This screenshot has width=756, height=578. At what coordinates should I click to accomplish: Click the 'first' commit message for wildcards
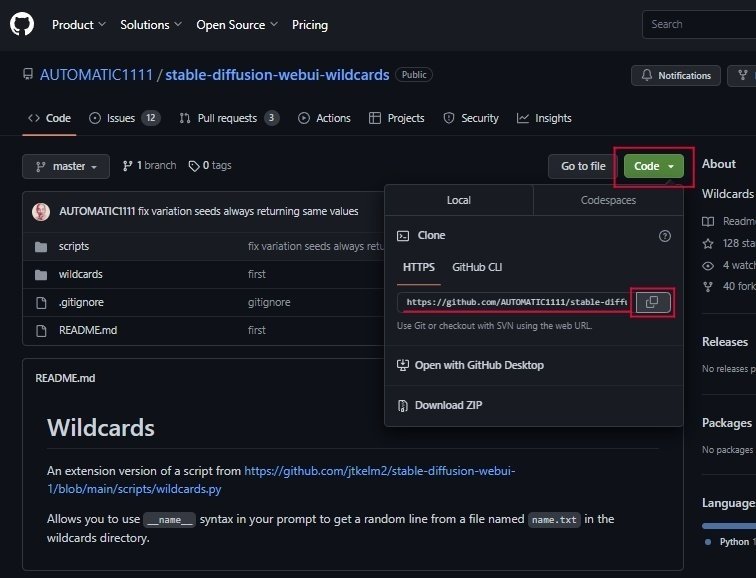tap(256, 274)
